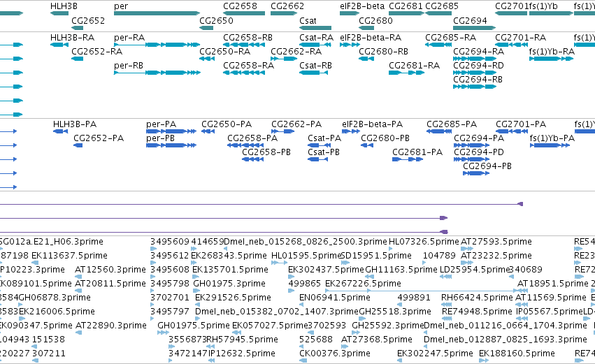Screen dimensions: 595x364
Task: Click the CG2694-PB protein label
Action: pos(487,166)
